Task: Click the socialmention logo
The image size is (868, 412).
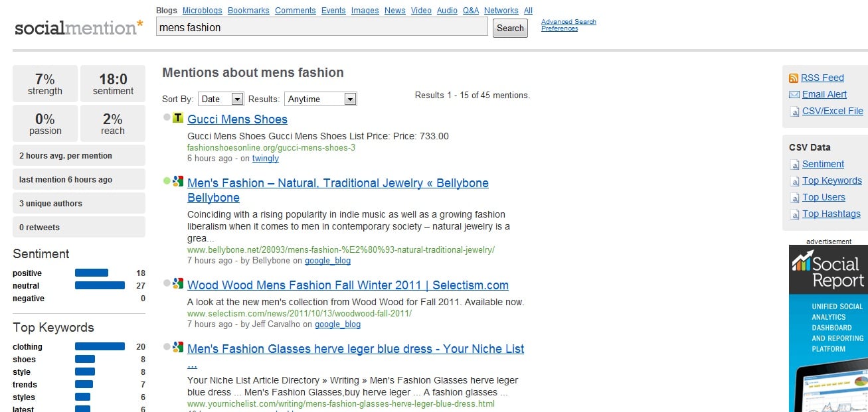Action: point(79,28)
